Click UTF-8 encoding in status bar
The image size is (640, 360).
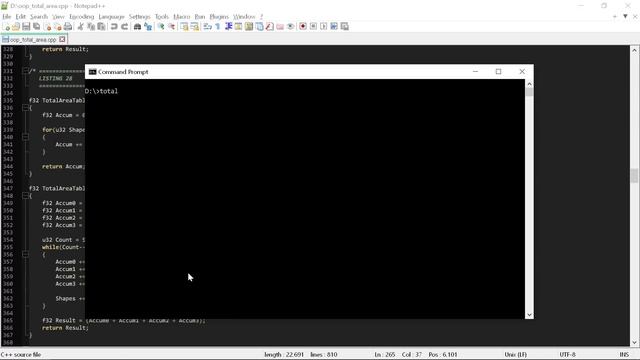pos(567,354)
